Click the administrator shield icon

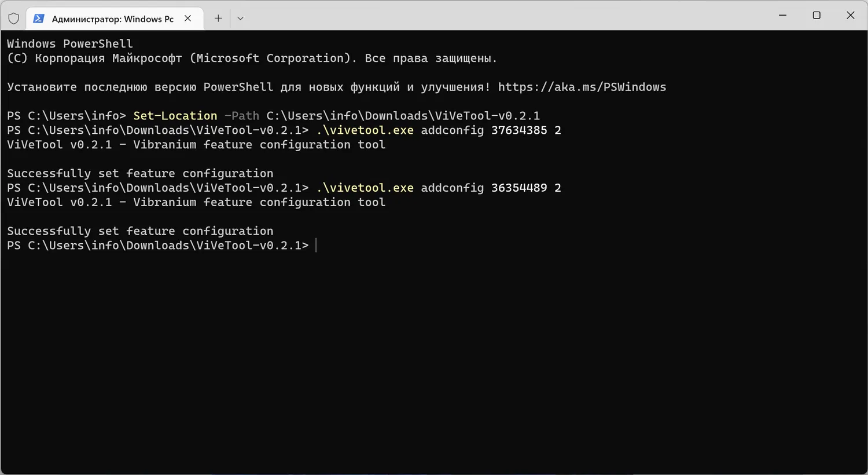pos(14,19)
